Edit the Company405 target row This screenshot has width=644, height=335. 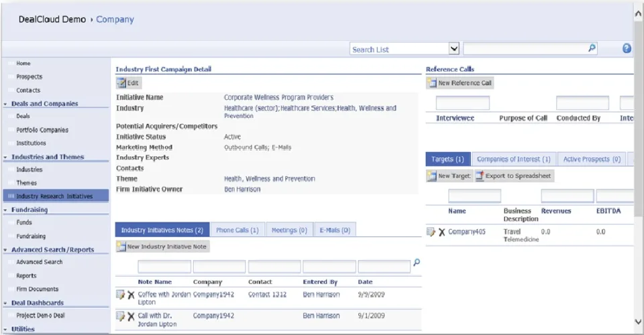431,232
